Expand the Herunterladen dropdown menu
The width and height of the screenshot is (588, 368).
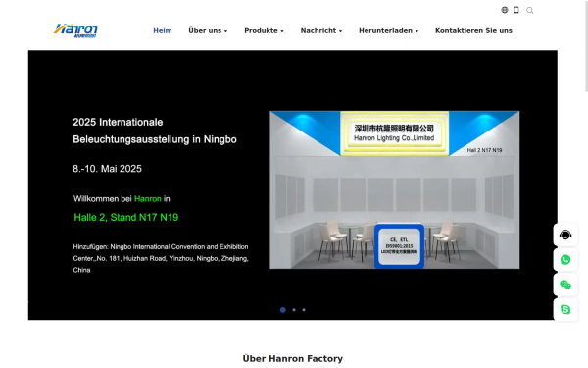tap(388, 30)
